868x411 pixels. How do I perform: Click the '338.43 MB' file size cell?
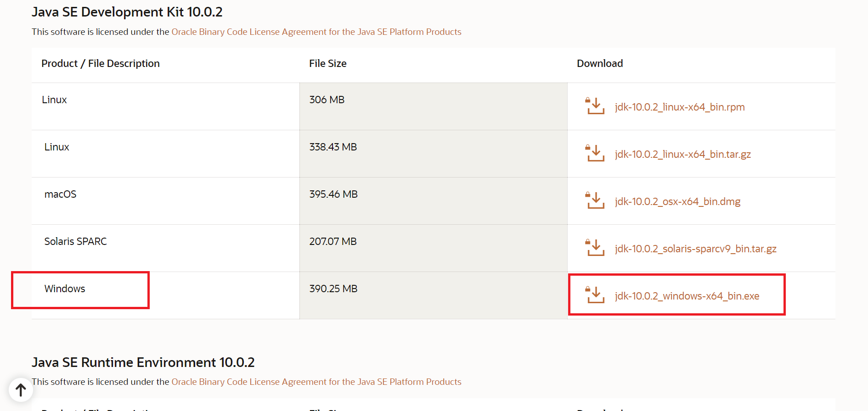coord(434,154)
